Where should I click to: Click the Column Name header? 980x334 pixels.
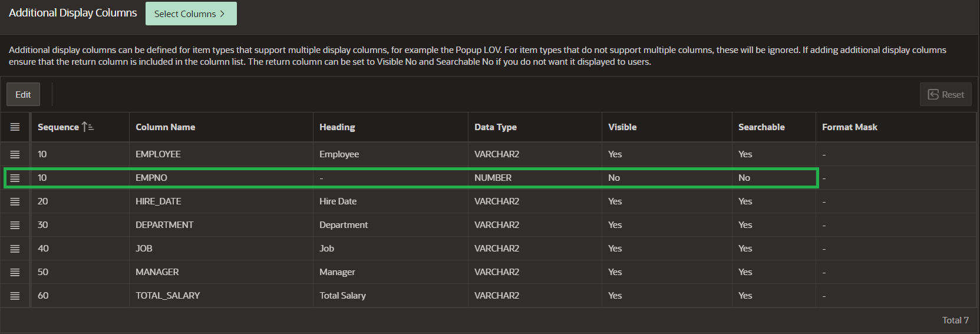(x=221, y=127)
